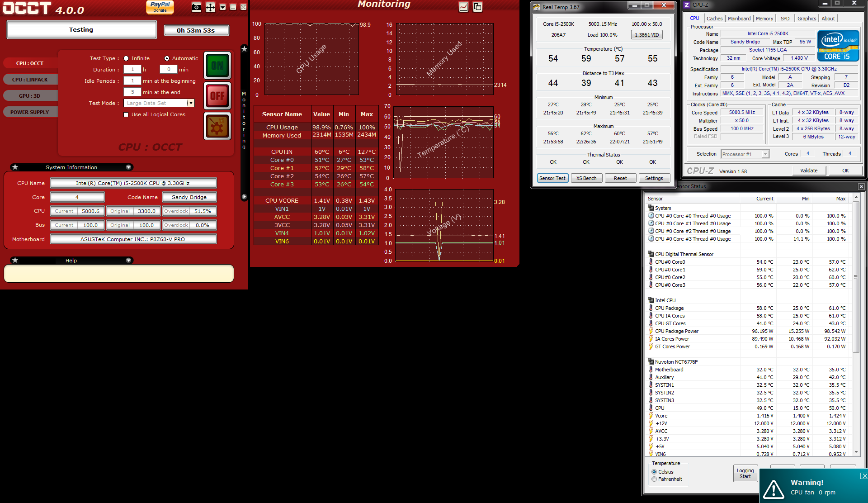
Task: Click the Intel Core i5 inside logo
Action: 838,46
